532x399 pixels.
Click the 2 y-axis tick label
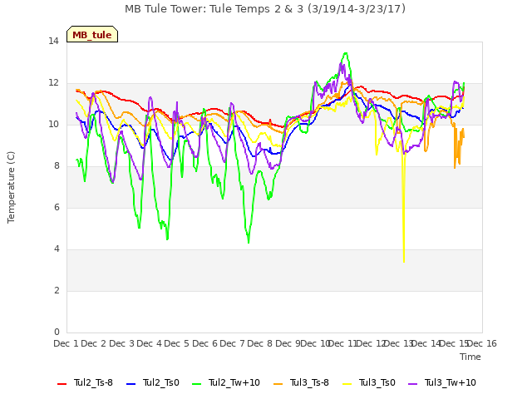point(57,291)
